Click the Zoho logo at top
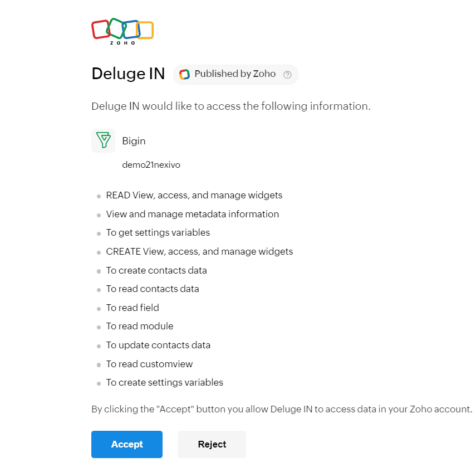 [x=122, y=31]
